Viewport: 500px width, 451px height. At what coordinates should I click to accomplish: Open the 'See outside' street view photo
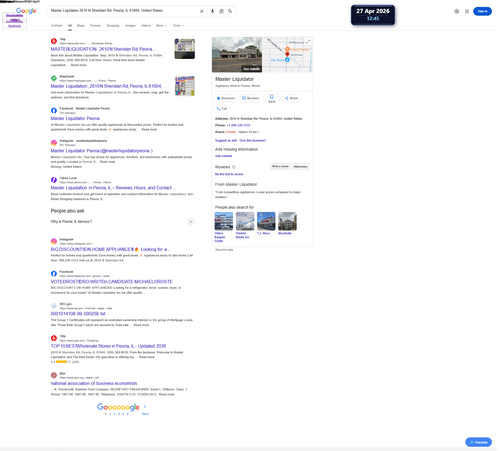pyautogui.click(x=237, y=55)
